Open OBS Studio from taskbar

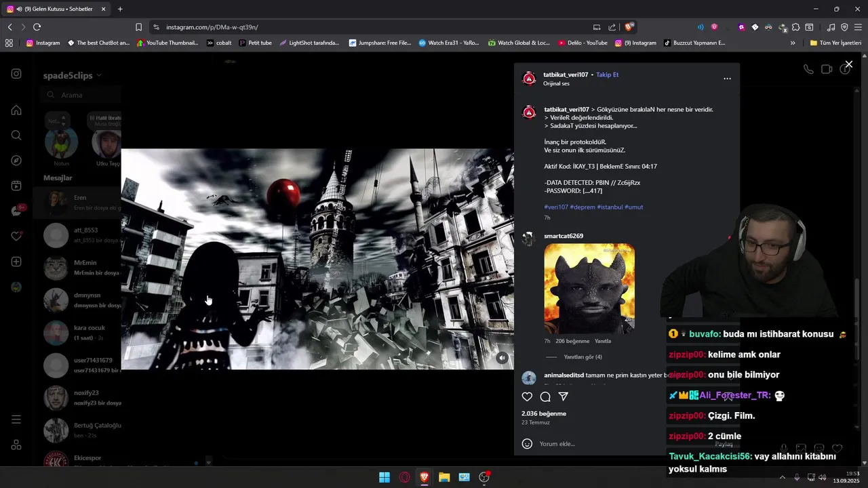click(484, 477)
